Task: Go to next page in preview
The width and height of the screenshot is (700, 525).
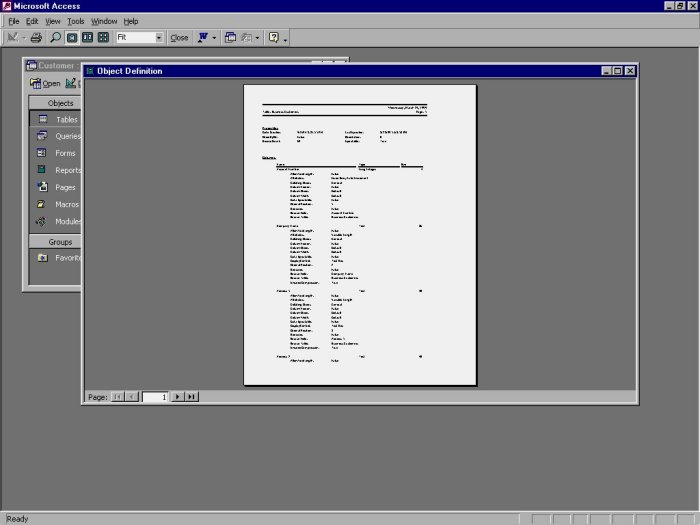Action: point(178,397)
